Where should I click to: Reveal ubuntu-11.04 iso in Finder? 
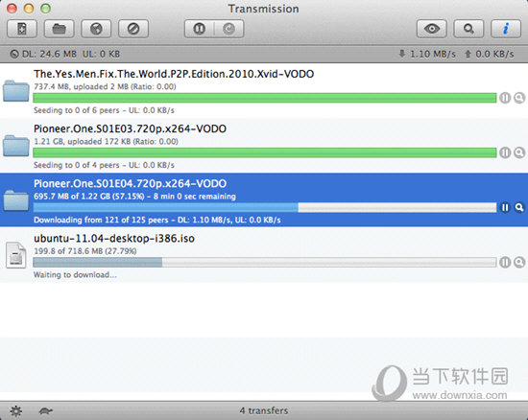click(519, 263)
